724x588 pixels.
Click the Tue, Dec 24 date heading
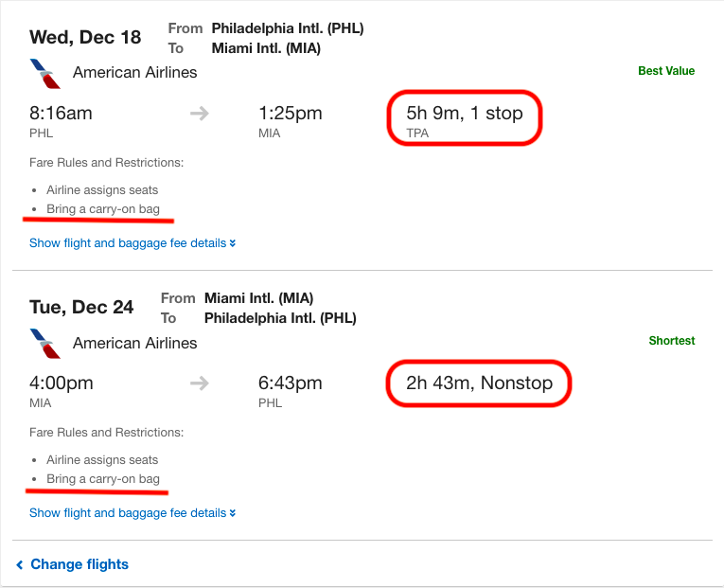[81, 307]
